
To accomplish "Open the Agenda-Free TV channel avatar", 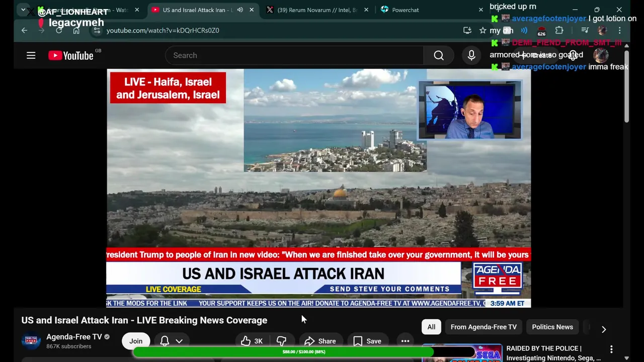I will click(x=31, y=341).
